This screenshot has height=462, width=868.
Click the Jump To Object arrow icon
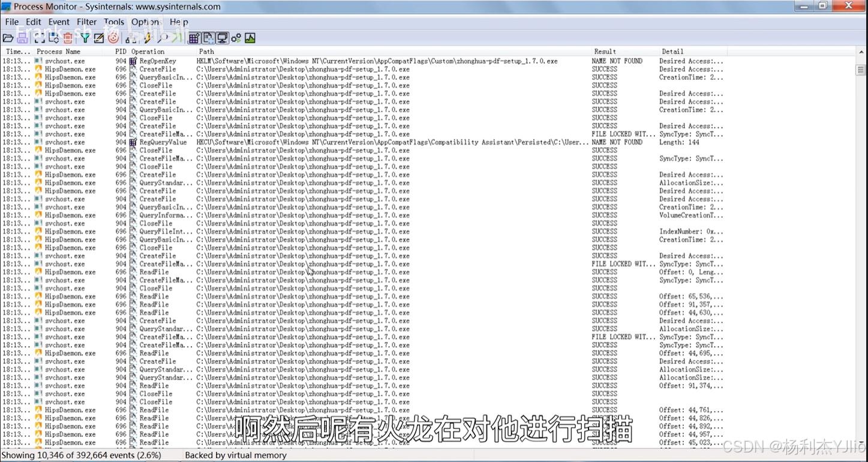(176, 38)
